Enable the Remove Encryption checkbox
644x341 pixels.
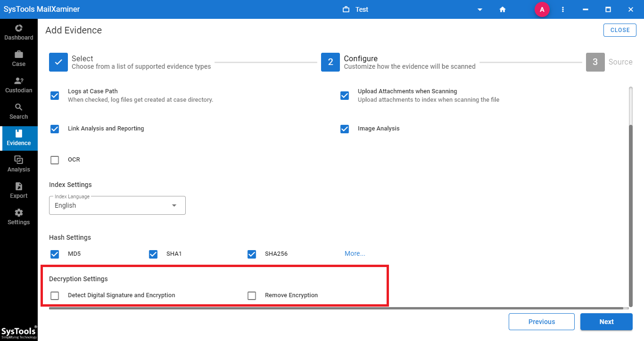coord(252,295)
